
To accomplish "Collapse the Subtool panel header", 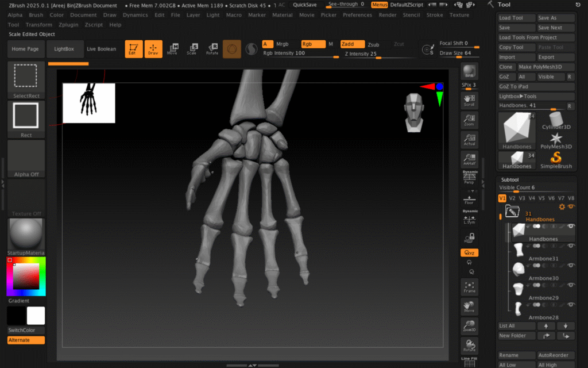I will (x=510, y=179).
